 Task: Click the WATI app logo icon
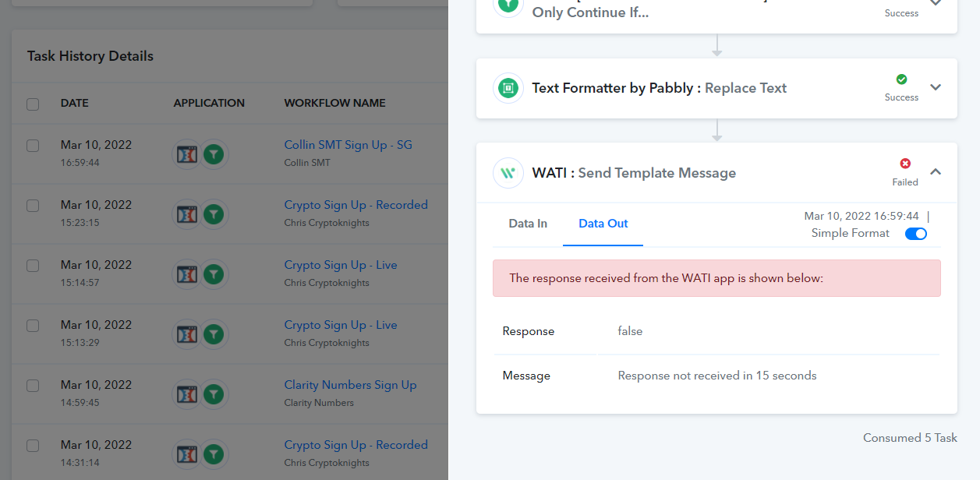pos(508,173)
